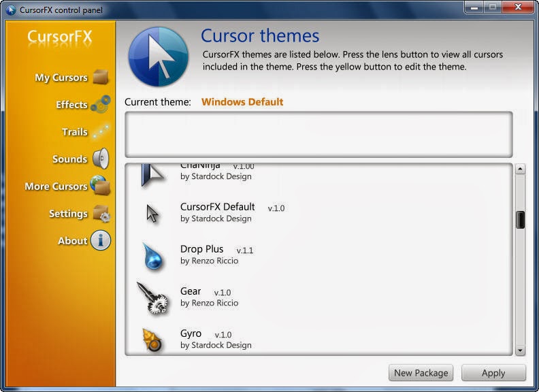Click the Windows Default current theme label
This screenshot has width=539, height=392.
point(242,102)
